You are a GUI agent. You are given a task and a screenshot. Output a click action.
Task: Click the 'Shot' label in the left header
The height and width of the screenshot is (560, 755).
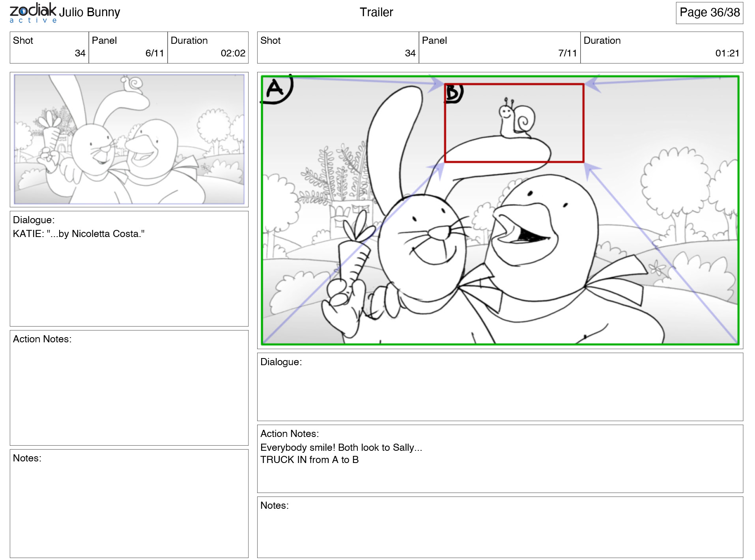pos(23,41)
